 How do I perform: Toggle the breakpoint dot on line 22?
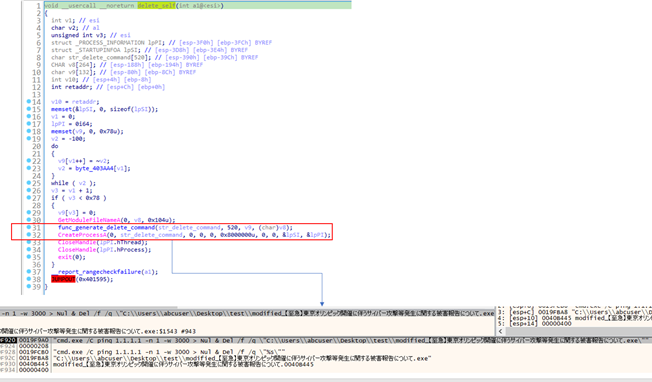[x=29, y=160]
